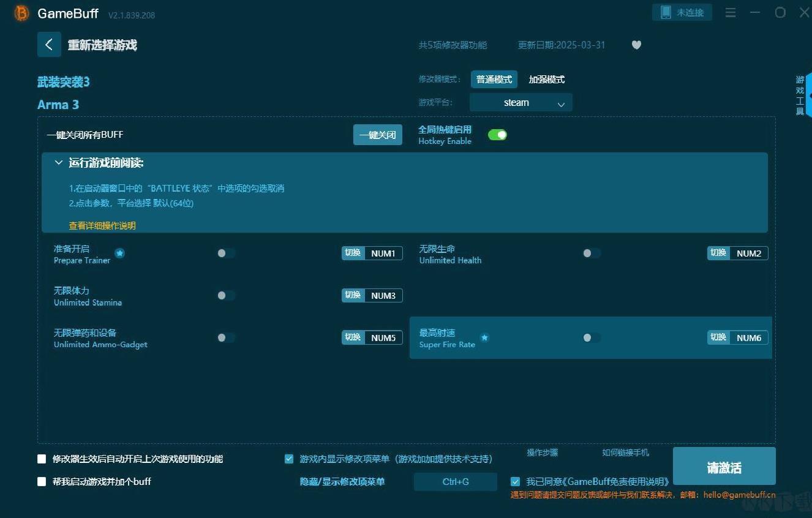Open the 操作步骤 steps link

[x=543, y=452]
